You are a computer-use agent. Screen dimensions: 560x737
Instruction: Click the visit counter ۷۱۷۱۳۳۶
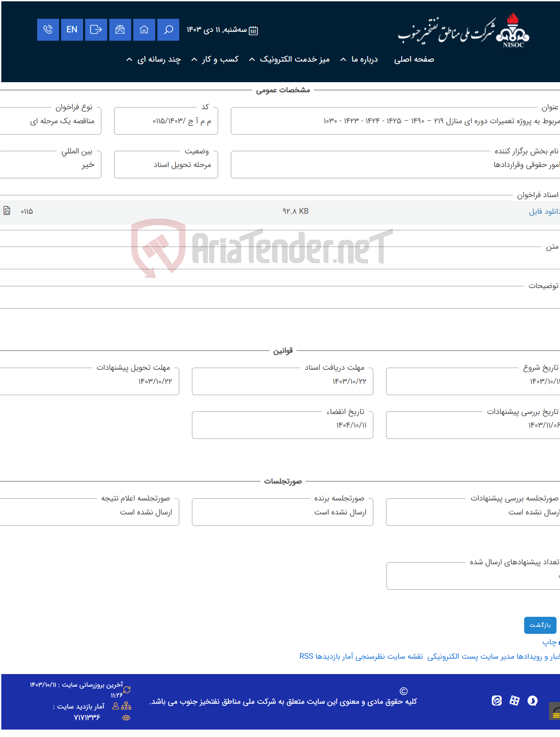(x=87, y=717)
